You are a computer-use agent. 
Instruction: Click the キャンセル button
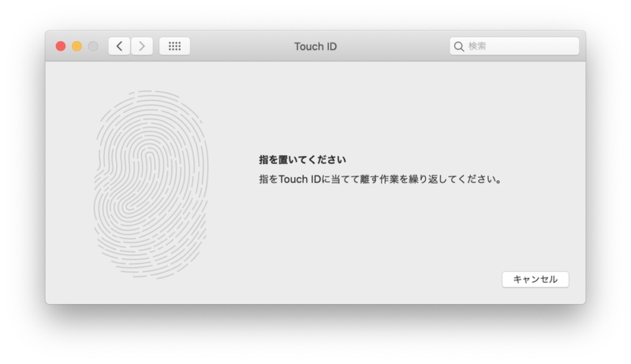point(536,279)
